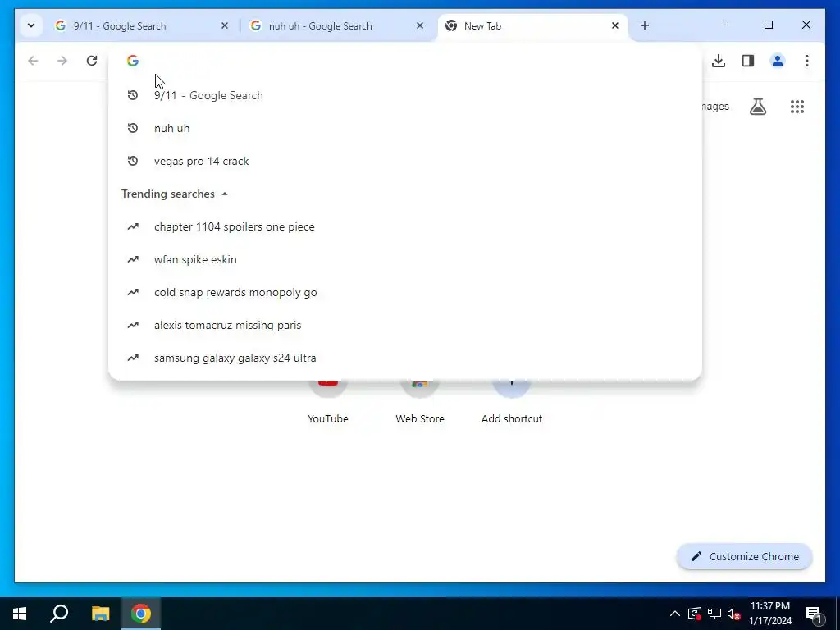The image size is (840, 630).
Task: Open the Chrome profile avatar
Action: 778,61
